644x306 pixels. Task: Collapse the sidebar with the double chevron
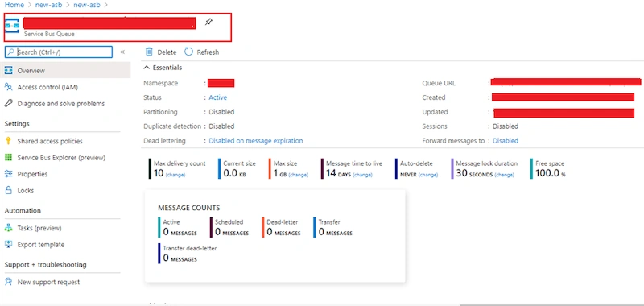coord(122,52)
